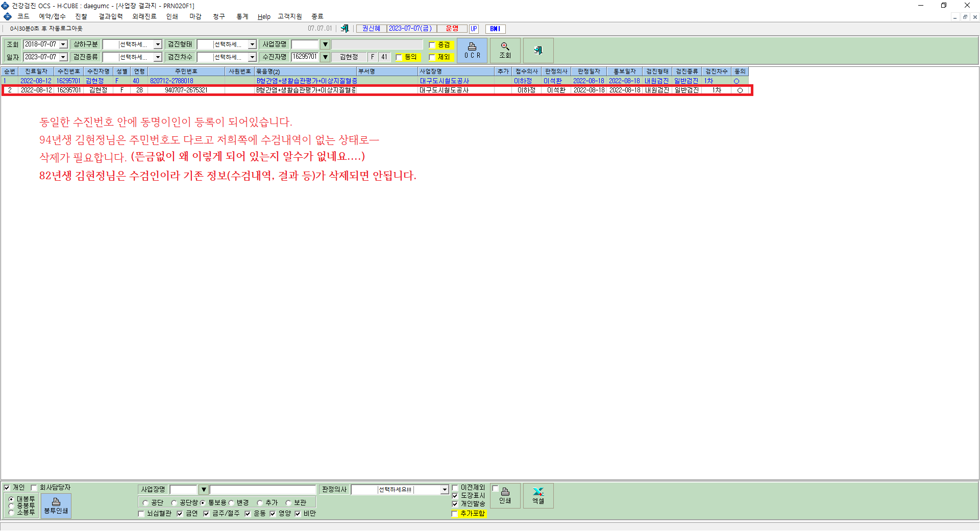
Task: Click the H-CUBE app icon in menu bar
Action: pos(8,16)
